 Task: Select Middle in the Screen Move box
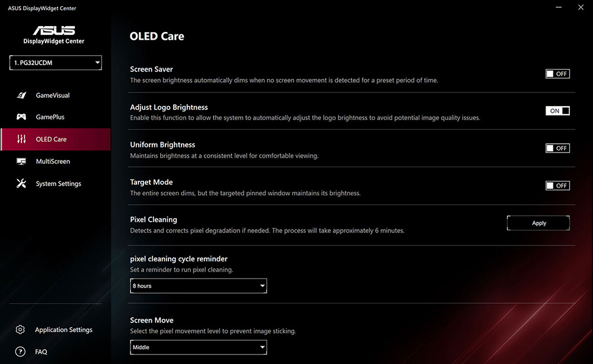[x=198, y=347]
